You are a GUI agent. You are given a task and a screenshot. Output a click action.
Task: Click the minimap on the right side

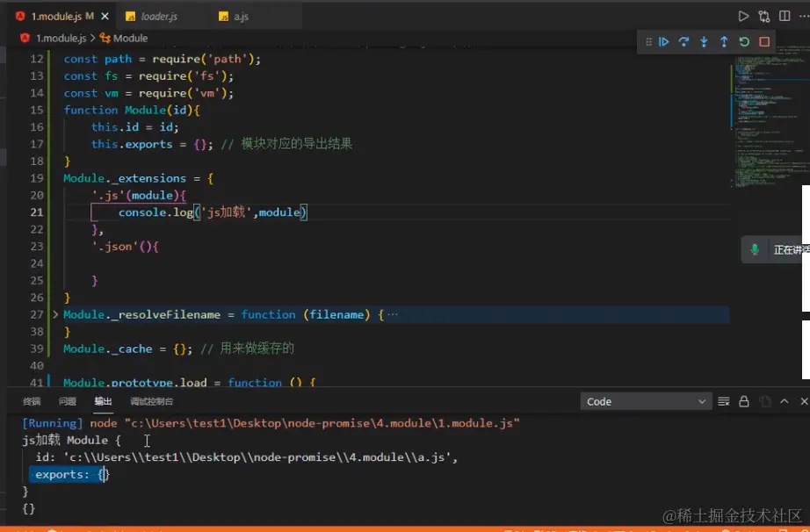770,116
